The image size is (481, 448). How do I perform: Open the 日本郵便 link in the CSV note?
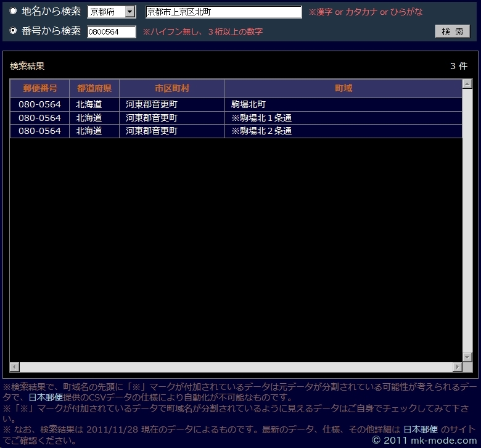pyautogui.click(x=46, y=397)
